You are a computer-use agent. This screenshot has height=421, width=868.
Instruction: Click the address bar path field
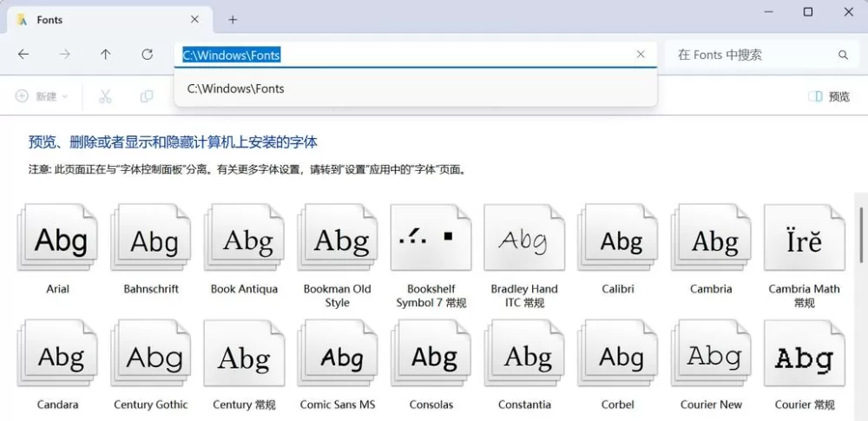tap(415, 55)
